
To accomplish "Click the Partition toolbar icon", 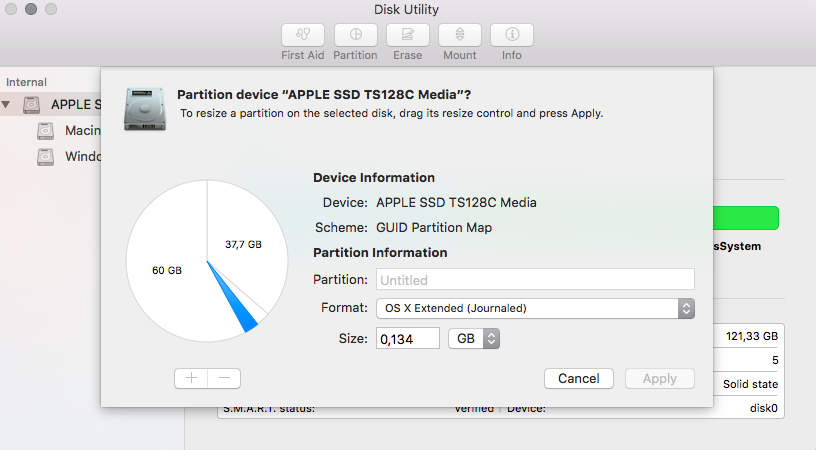I will pyautogui.click(x=355, y=34).
